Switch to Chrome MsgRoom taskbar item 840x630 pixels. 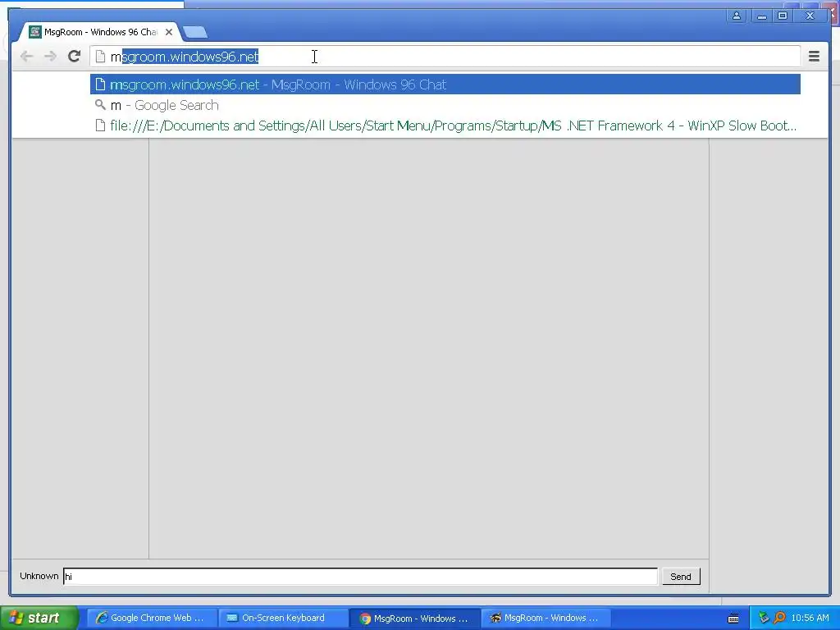(414, 618)
